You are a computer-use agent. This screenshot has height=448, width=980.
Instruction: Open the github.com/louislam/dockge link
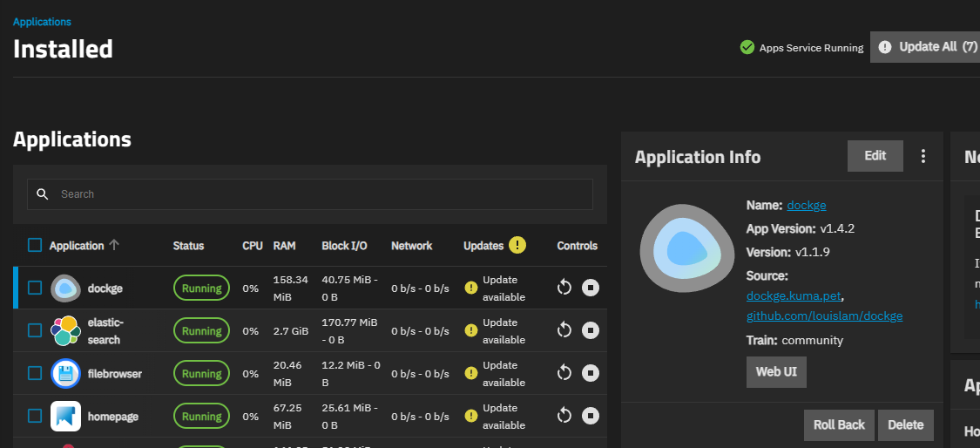click(824, 316)
